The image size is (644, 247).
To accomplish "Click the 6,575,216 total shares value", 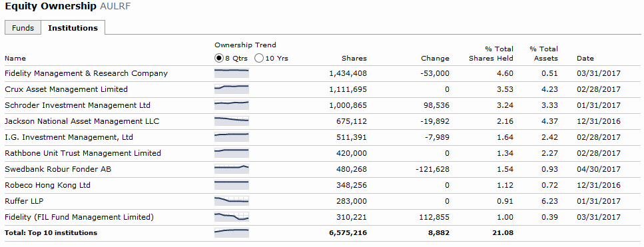I will [x=348, y=233].
